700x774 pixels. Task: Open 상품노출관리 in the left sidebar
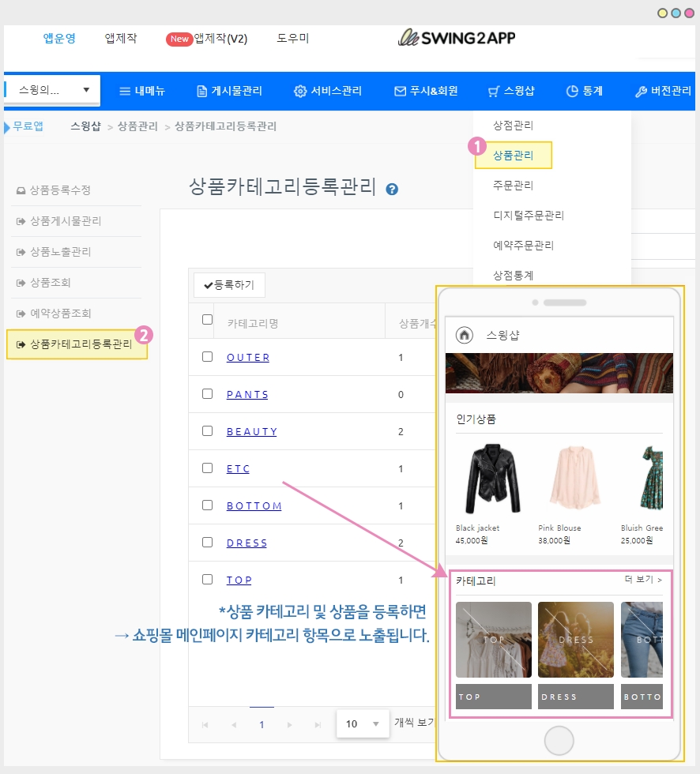coord(54,252)
